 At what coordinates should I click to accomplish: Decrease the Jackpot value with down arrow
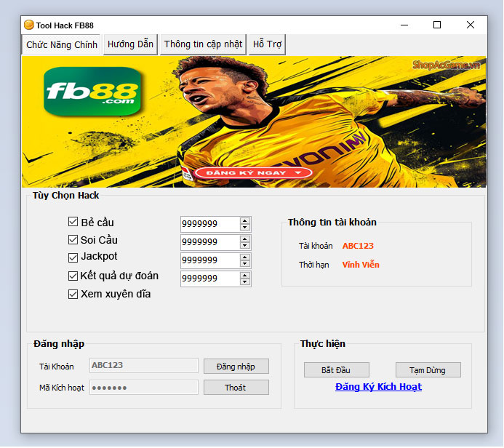click(x=245, y=264)
